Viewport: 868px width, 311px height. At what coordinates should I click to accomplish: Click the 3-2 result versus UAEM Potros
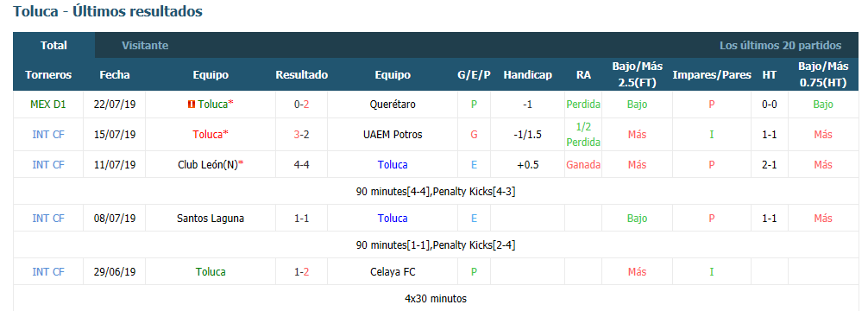[302, 134]
